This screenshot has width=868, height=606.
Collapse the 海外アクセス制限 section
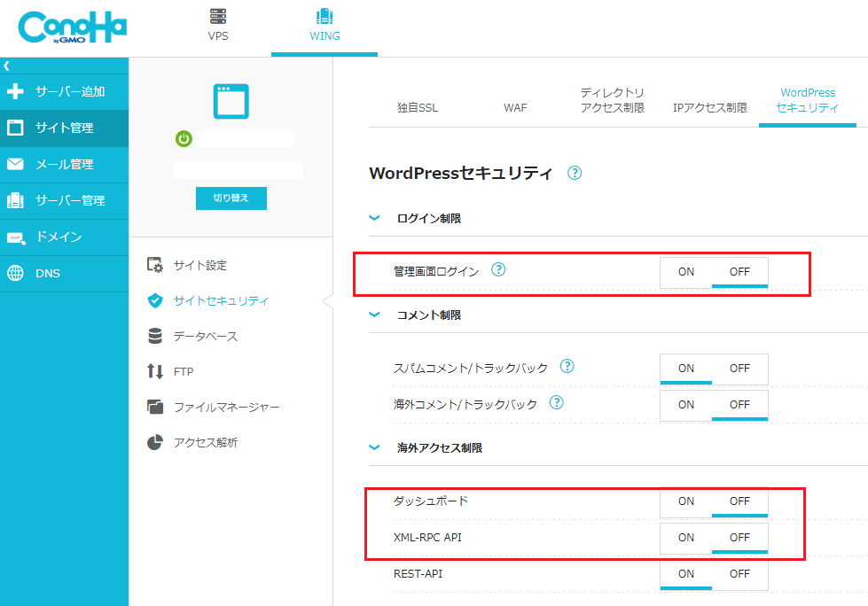click(x=375, y=448)
